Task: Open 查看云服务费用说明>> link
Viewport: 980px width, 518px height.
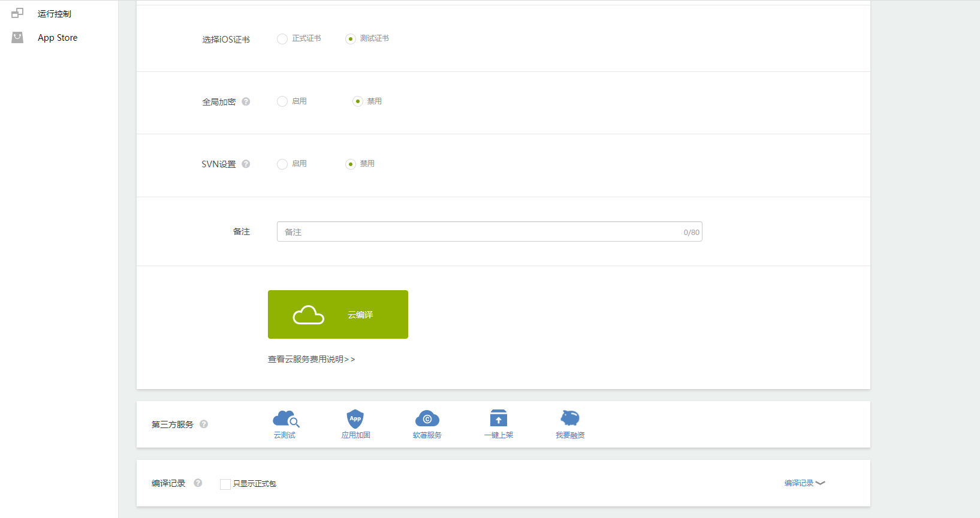Action: point(311,359)
